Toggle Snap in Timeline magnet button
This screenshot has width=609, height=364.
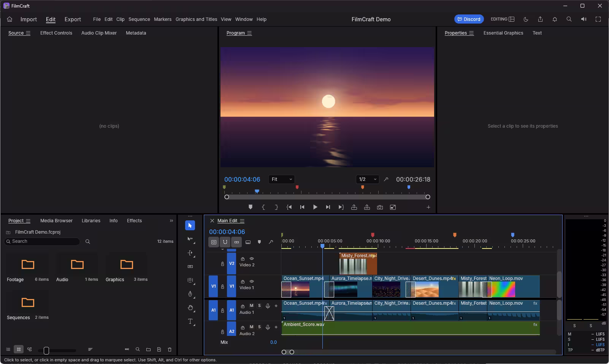point(225,242)
